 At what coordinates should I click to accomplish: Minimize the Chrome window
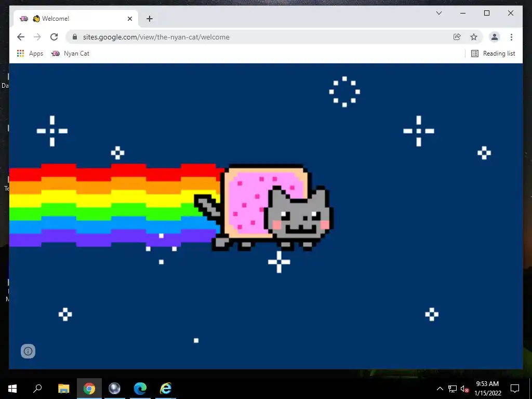coord(463,13)
